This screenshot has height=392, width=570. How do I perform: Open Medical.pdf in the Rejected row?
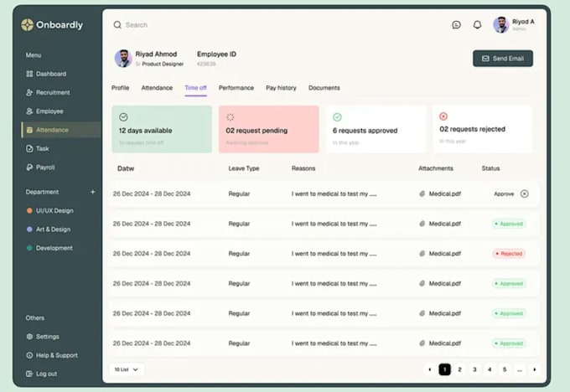tap(440, 254)
